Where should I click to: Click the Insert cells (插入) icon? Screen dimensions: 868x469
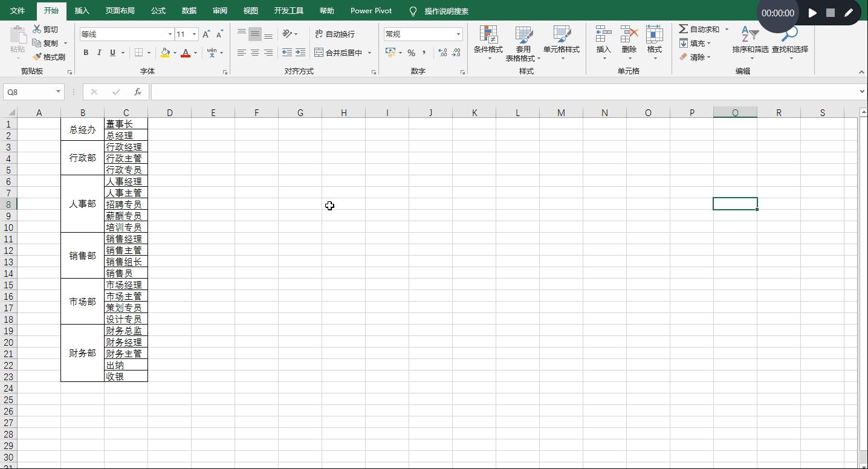(603, 34)
